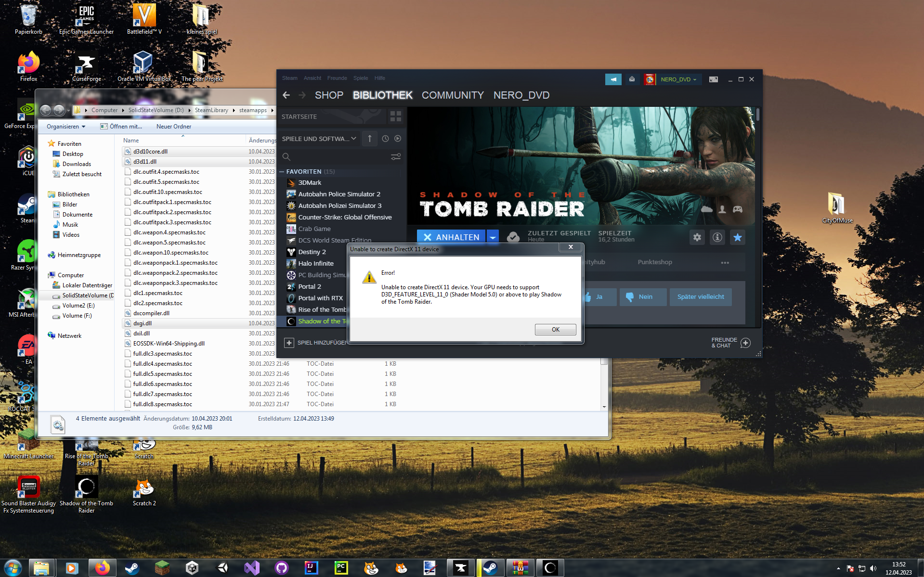This screenshot has width=924, height=577.
Task: Open the SPIELE UND SOFTWA... filter dropdown
Action: point(319,139)
